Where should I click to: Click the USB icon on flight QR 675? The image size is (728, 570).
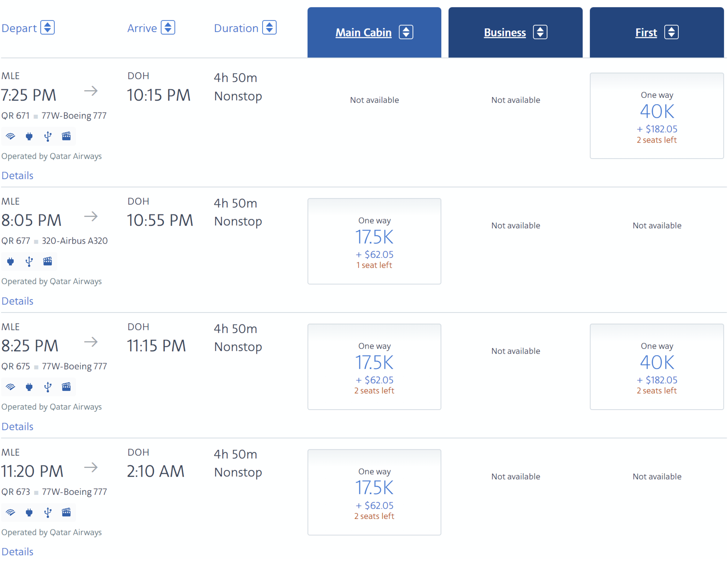point(47,387)
